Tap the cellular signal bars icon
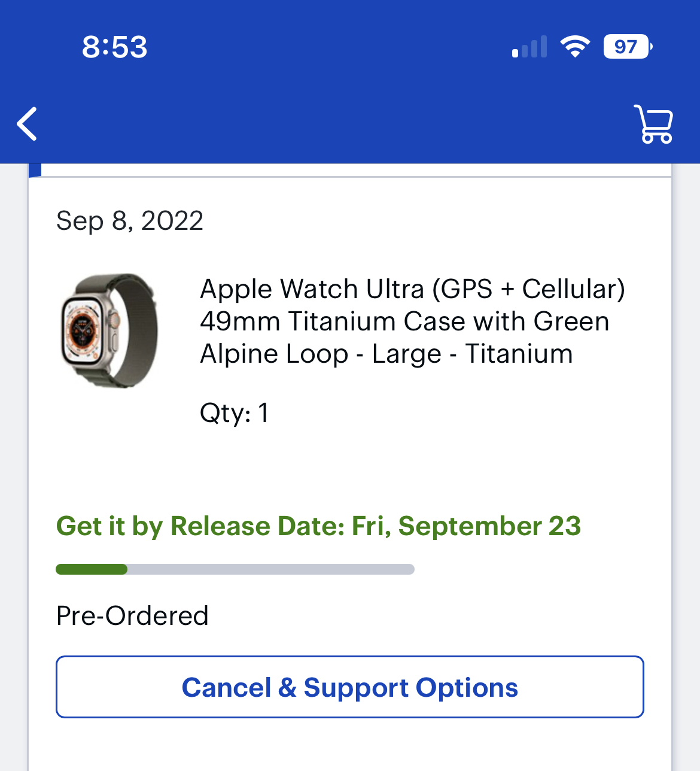This screenshot has width=700, height=771. coord(529,47)
